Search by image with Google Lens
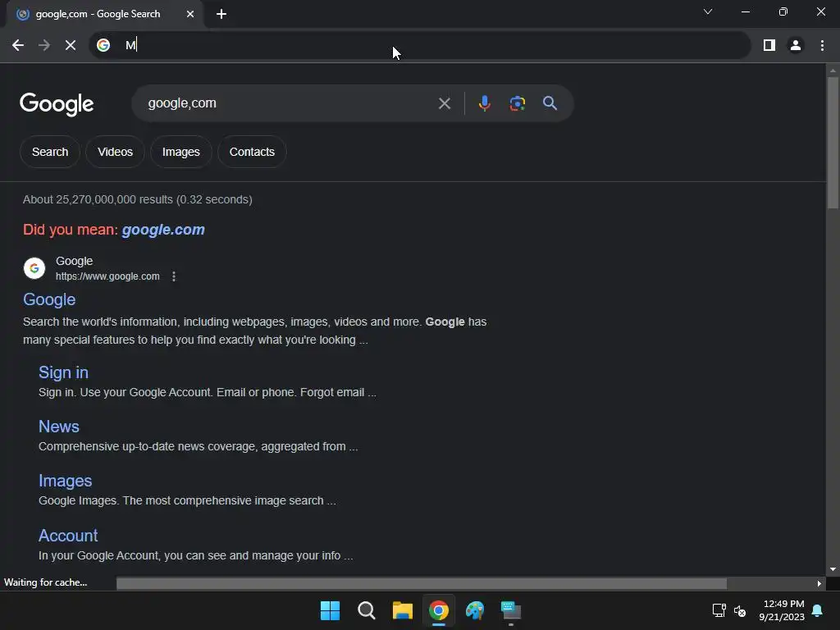Screen dimensions: 840x630 click(517, 103)
